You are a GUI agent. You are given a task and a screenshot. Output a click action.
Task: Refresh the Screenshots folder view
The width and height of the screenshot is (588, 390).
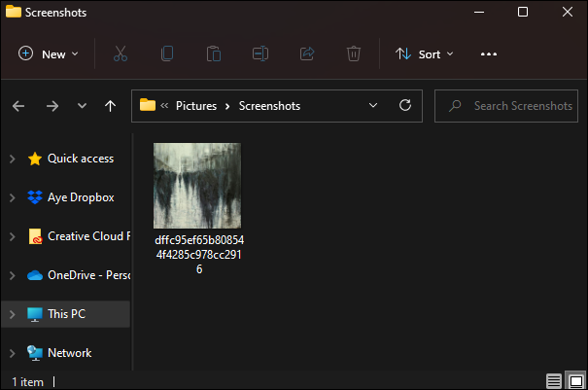(404, 105)
